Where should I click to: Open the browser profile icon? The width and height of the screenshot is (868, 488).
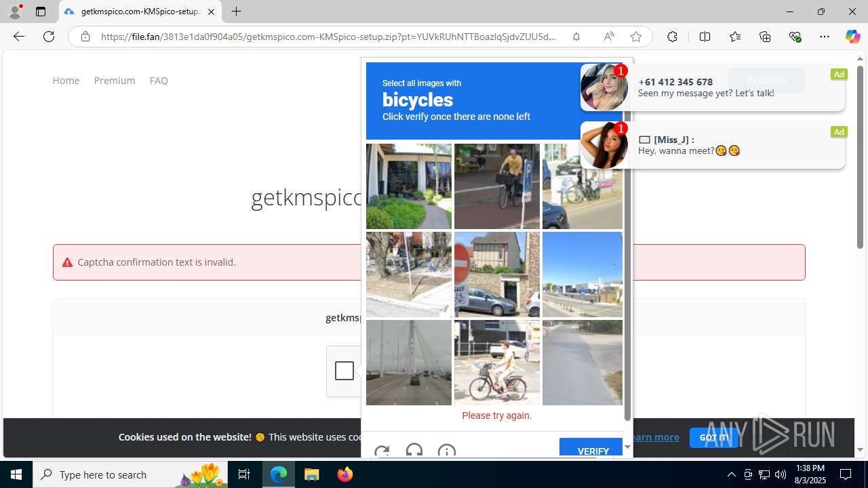pos(15,12)
